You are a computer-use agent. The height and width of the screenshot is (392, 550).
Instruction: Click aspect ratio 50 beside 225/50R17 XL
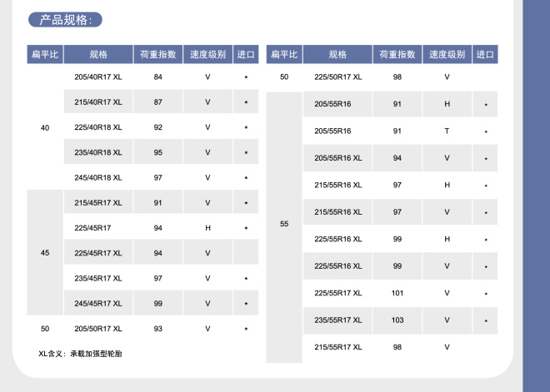click(284, 77)
